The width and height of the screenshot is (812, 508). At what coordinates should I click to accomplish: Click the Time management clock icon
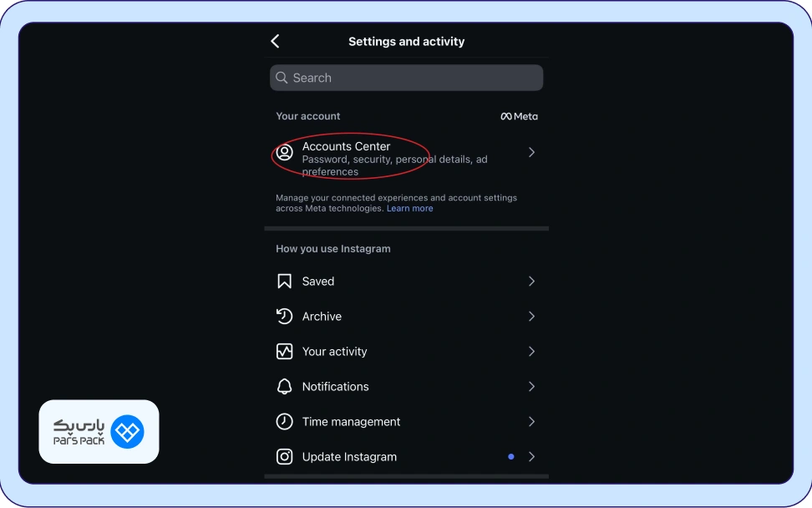tap(285, 422)
